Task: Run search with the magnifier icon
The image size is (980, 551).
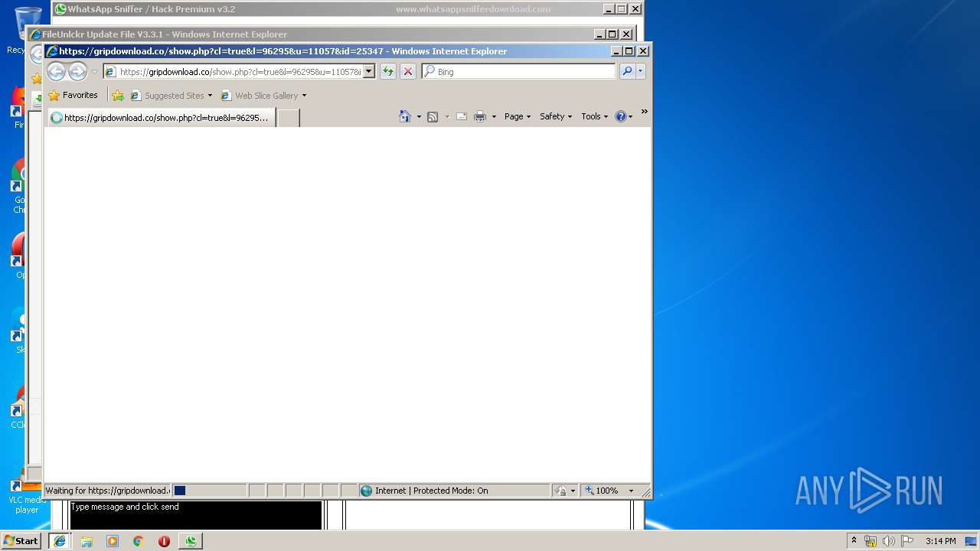Action: click(627, 72)
